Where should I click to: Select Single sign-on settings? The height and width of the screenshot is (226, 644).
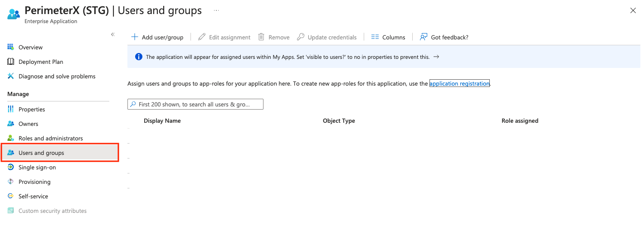pos(37,168)
